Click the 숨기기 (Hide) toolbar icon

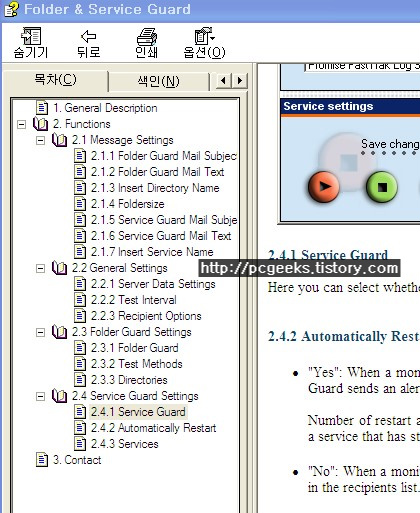[31, 36]
